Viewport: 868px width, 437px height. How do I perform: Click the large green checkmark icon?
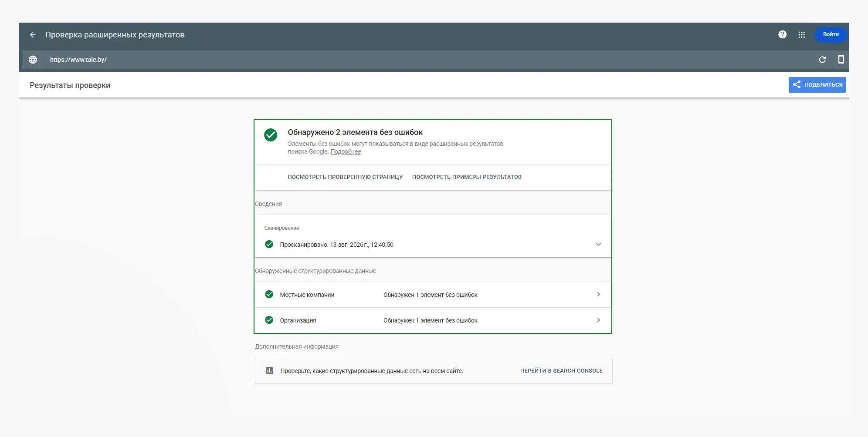pyautogui.click(x=271, y=135)
